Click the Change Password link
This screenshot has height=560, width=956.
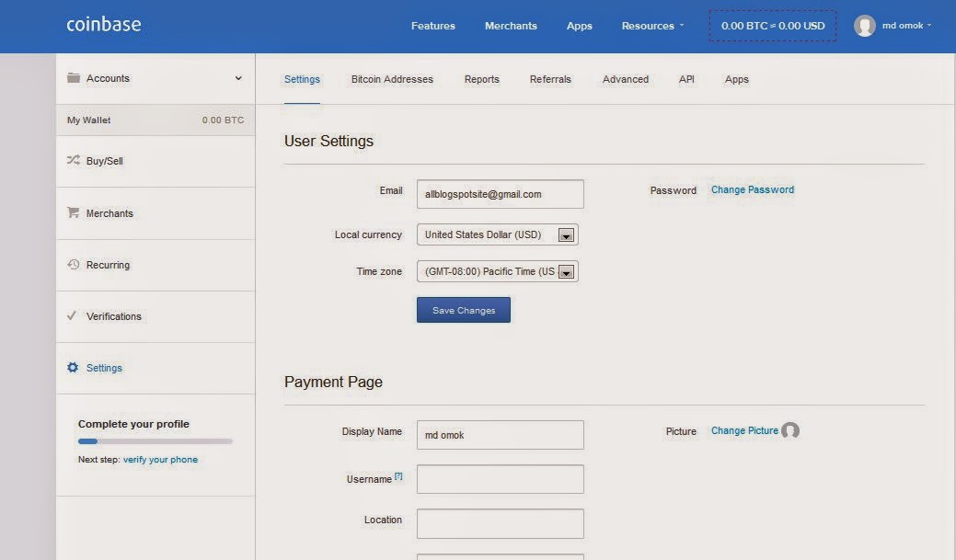[753, 189]
